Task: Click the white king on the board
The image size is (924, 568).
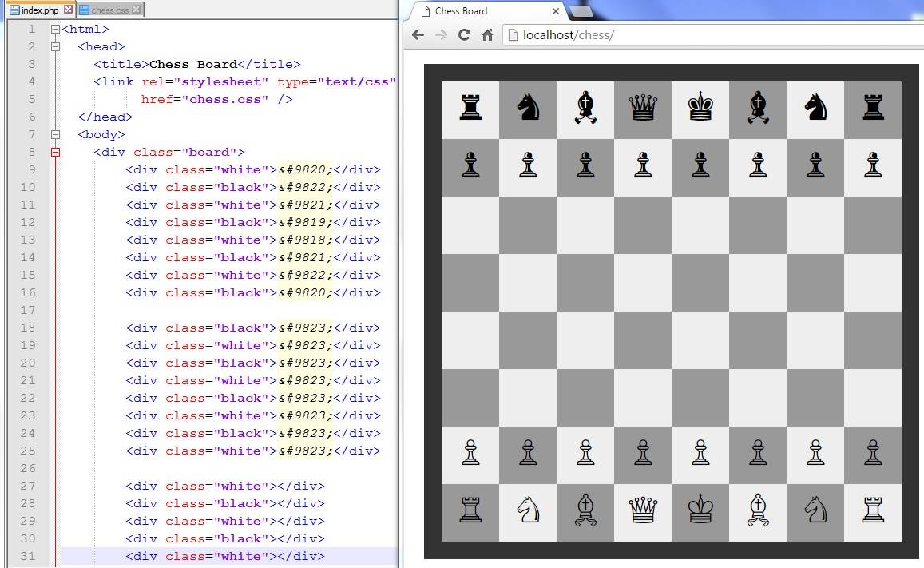Action: 700,510
